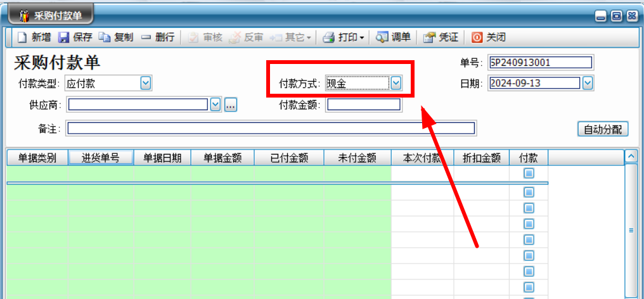Expand the 供应商 dropdown arrow

[216, 105]
